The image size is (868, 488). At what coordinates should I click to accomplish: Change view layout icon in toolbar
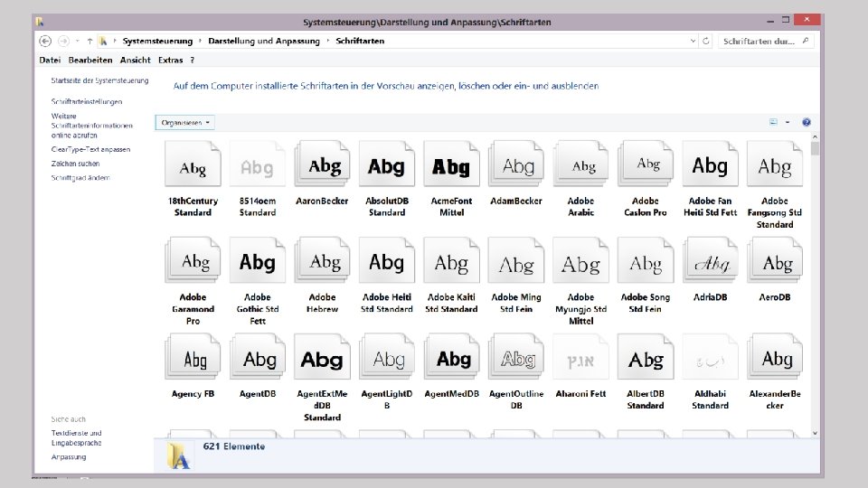(773, 122)
